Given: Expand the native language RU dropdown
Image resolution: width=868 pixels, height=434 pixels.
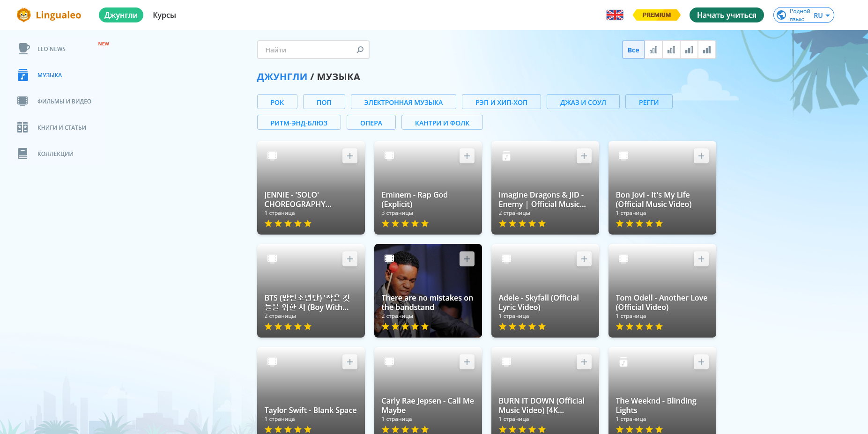Looking at the screenshot, I should [x=804, y=15].
